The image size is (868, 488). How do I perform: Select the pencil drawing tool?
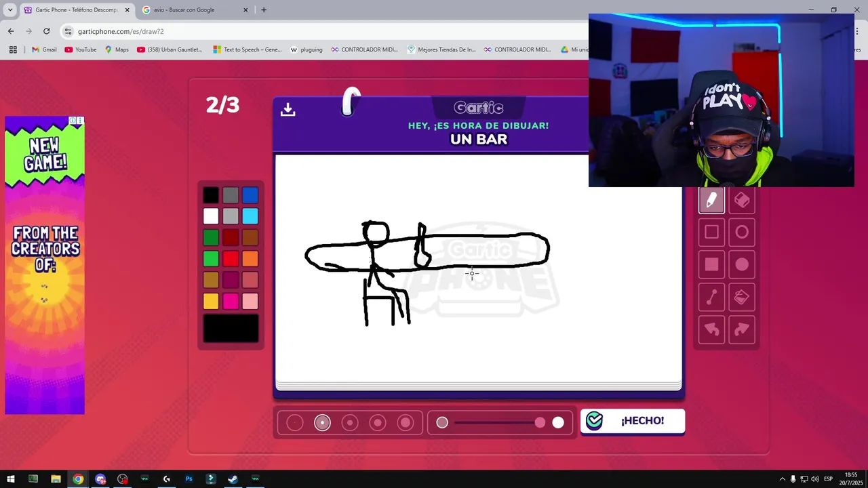point(711,200)
